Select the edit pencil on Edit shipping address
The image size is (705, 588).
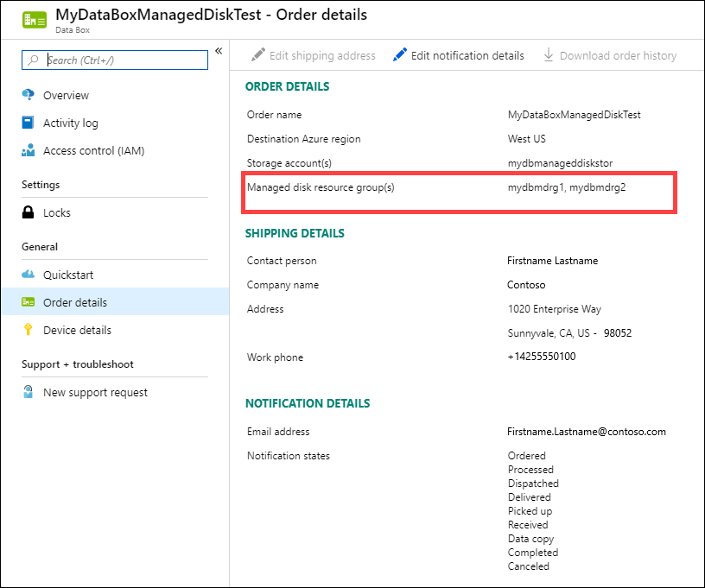[x=257, y=54]
